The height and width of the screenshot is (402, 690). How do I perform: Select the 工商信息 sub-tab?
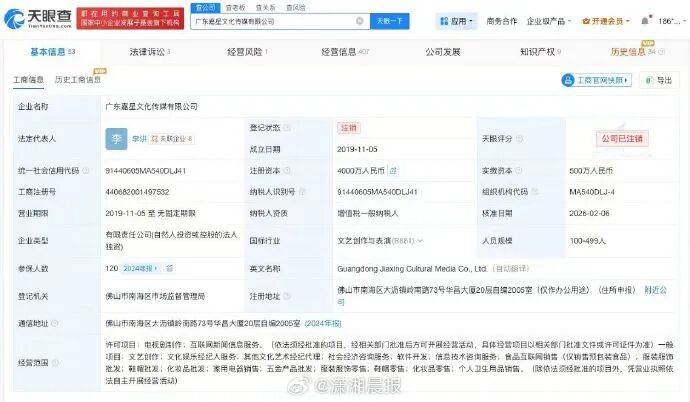click(28, 80)
